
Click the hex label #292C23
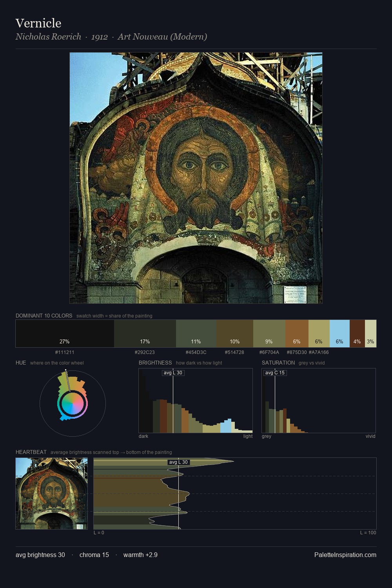pyautogui.click(x=145, y=352)
